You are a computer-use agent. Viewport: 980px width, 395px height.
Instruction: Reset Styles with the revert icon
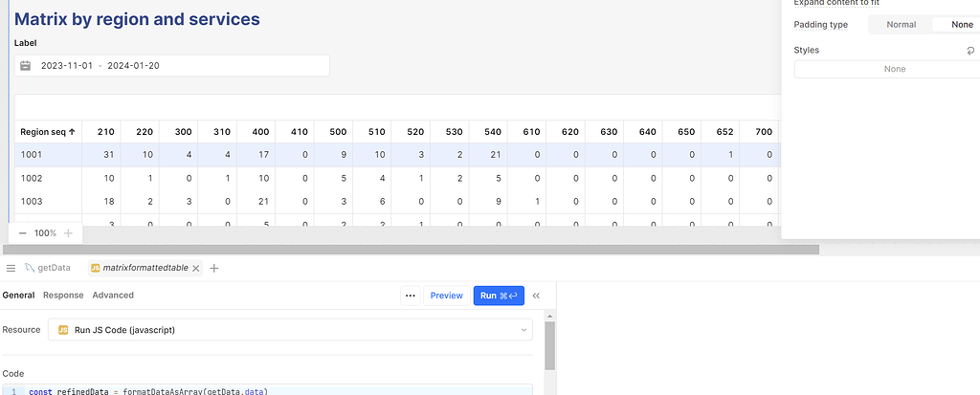click(971, 51)
